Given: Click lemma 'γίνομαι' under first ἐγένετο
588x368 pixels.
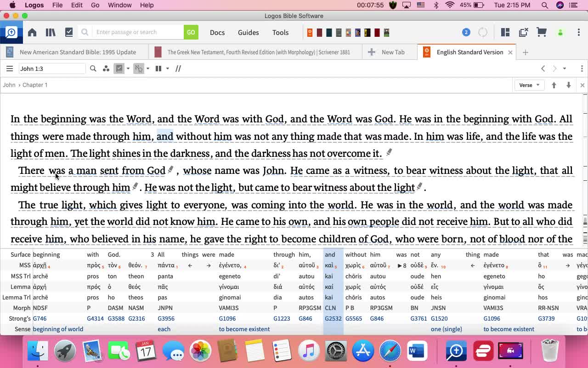Looking at the screenshot, I should tap(229, 287).
